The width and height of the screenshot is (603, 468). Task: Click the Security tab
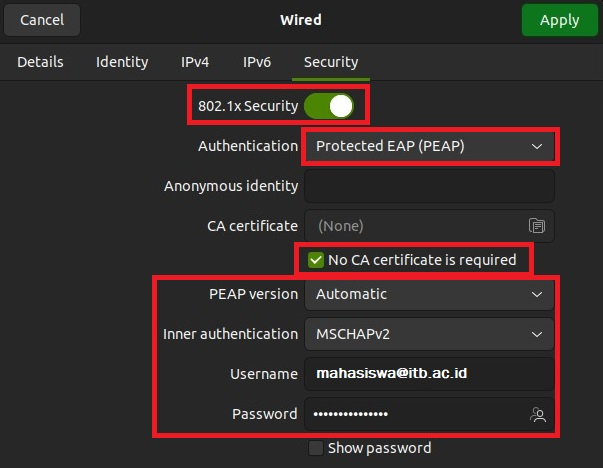click(331, 62)
